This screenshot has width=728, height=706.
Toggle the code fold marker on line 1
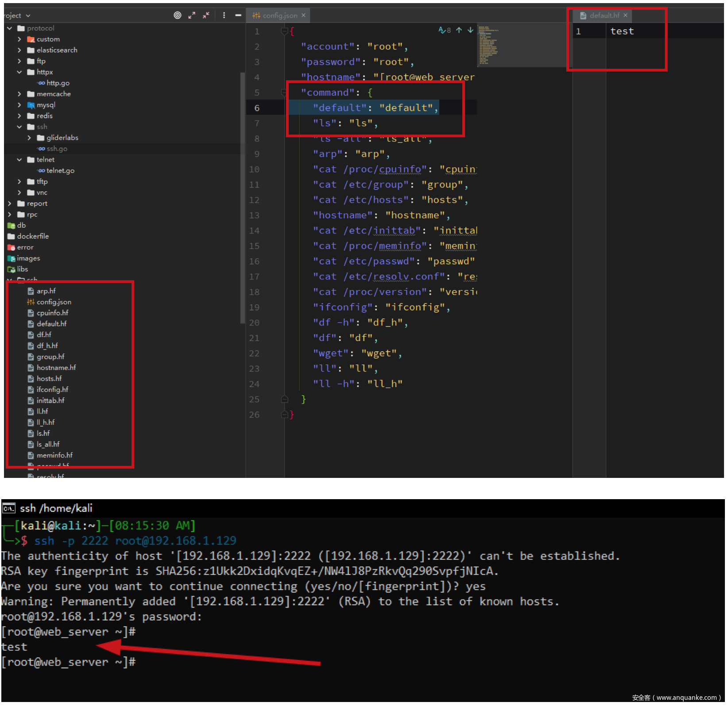point(285,31)
